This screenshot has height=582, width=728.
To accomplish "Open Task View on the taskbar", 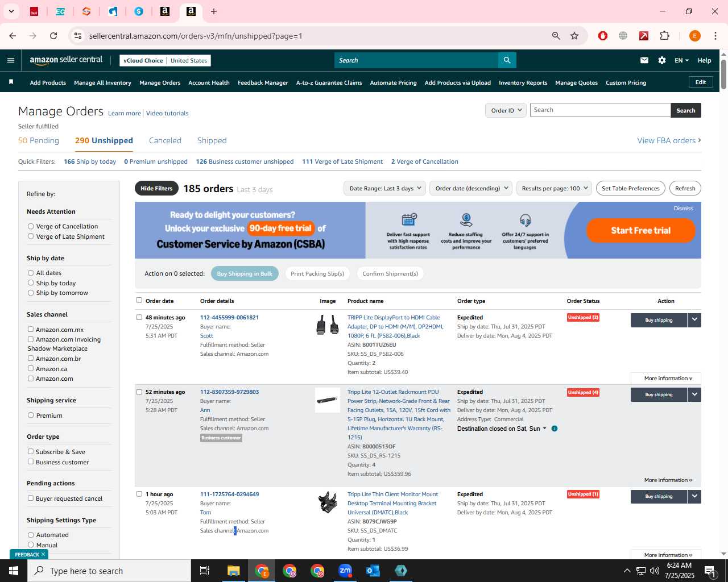I will coord(205,571).
